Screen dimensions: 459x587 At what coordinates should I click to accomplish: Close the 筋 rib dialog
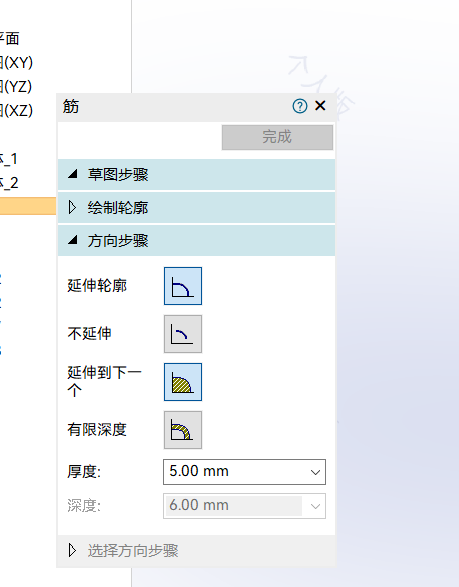pos(320,106)
